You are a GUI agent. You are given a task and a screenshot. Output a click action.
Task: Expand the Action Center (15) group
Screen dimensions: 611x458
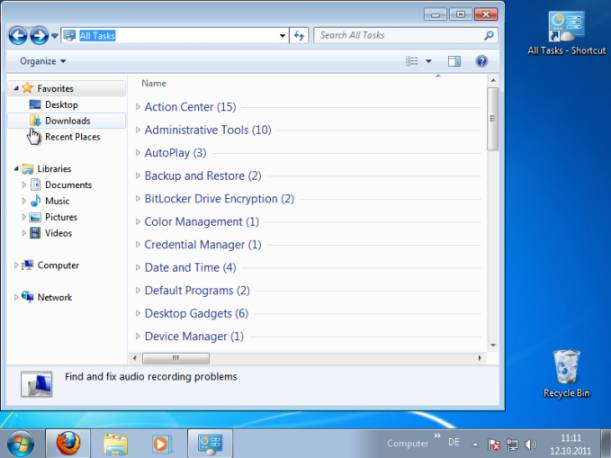coord(138,107)
